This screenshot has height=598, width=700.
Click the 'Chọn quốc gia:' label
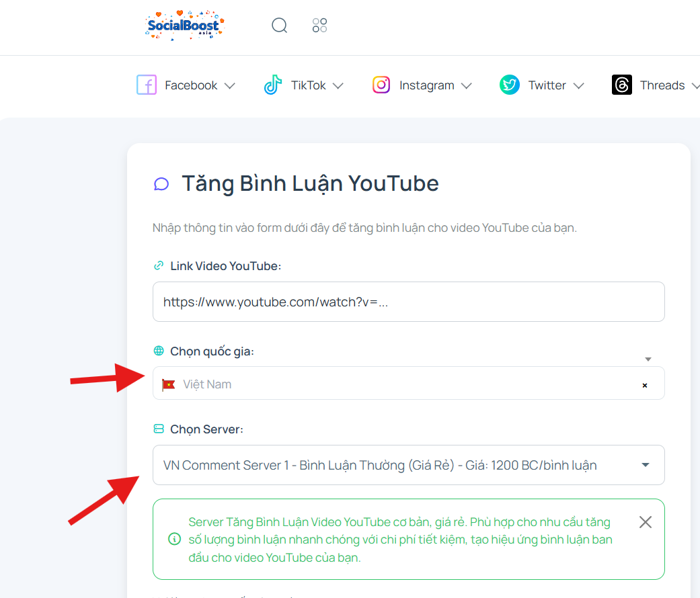click(x=212, y=351)
